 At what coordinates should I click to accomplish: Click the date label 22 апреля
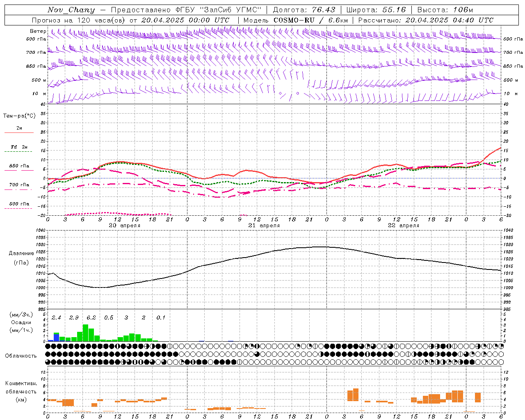point(403,225)
